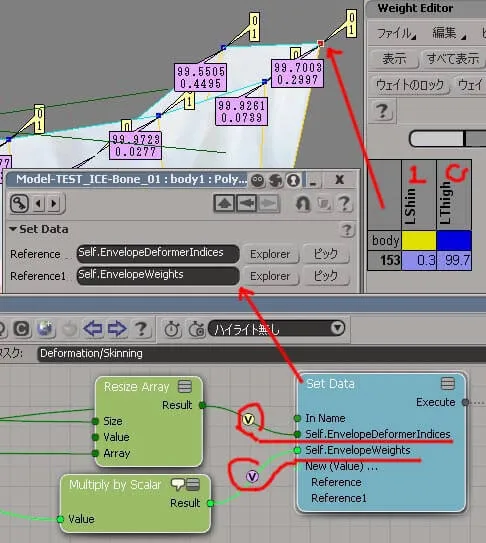Open help question mark next to Set Data

[x=346, y=230]
